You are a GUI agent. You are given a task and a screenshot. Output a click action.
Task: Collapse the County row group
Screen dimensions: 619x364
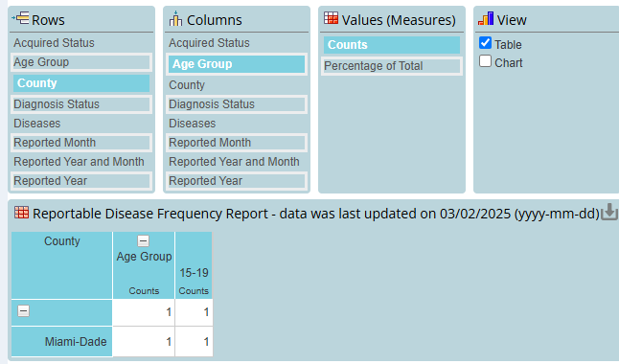(x=23, y=311)
